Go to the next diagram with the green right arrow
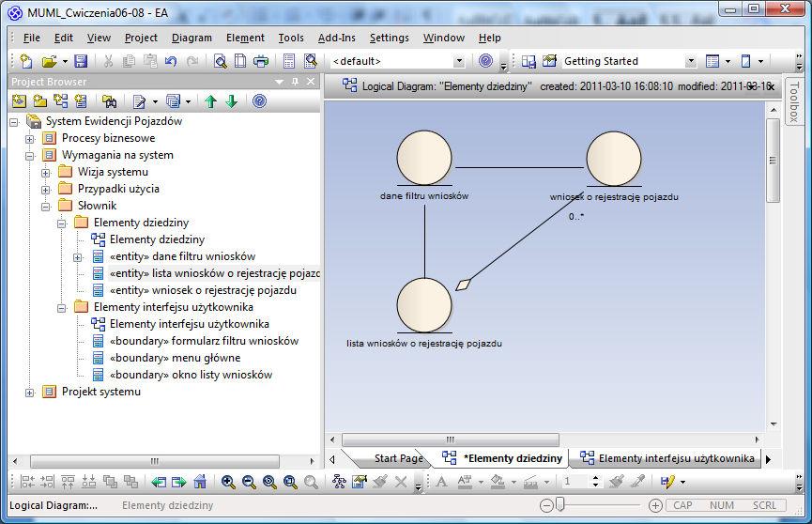 178,482
